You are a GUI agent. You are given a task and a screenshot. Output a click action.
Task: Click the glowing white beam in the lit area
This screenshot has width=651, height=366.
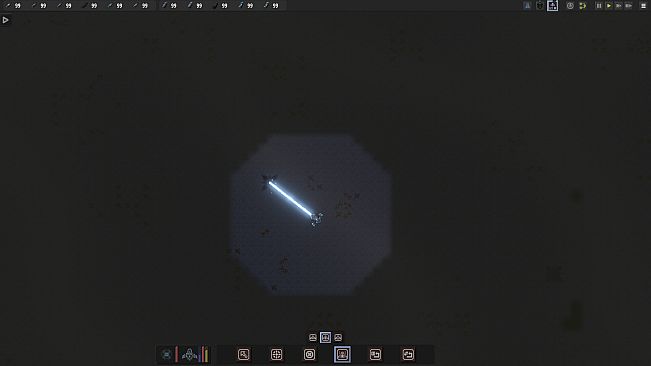click(x=291, y=199)
